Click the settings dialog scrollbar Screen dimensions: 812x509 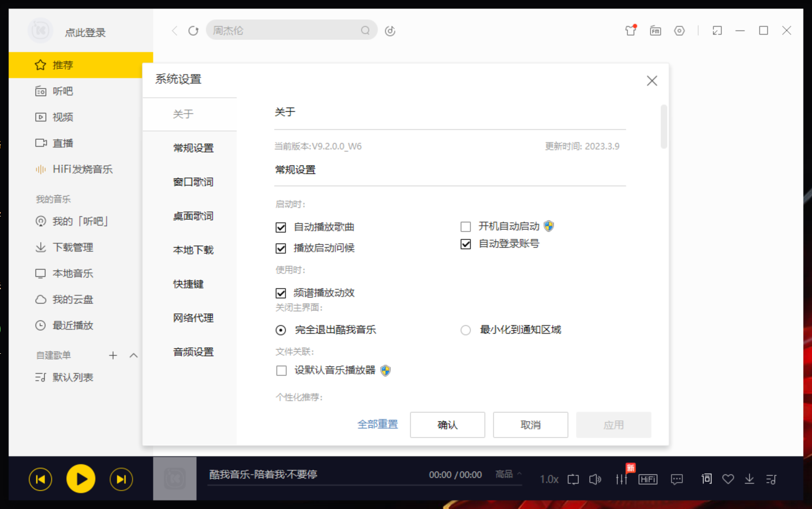[664, 127]
